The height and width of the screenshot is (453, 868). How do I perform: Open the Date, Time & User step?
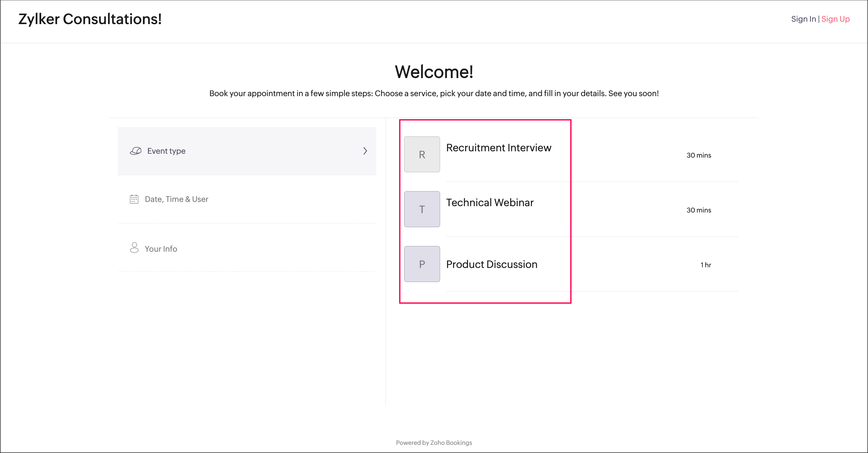(x=177, y=199)
